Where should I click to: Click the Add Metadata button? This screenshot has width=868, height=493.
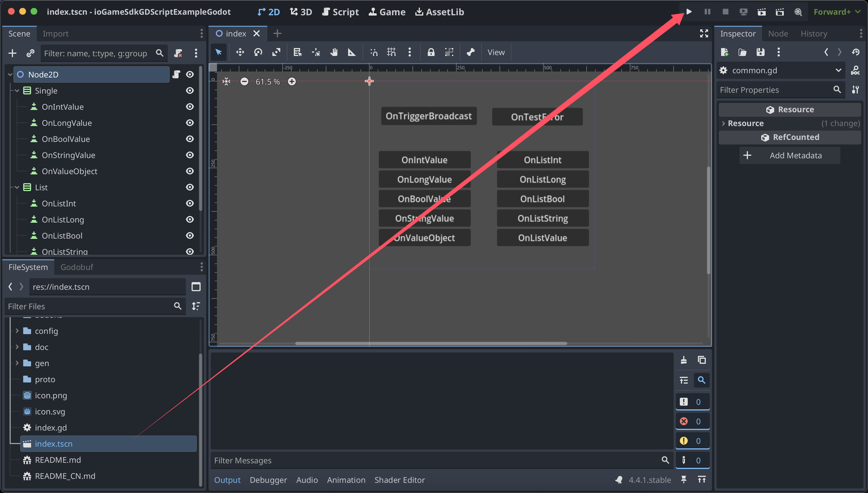tap(789, 155)
